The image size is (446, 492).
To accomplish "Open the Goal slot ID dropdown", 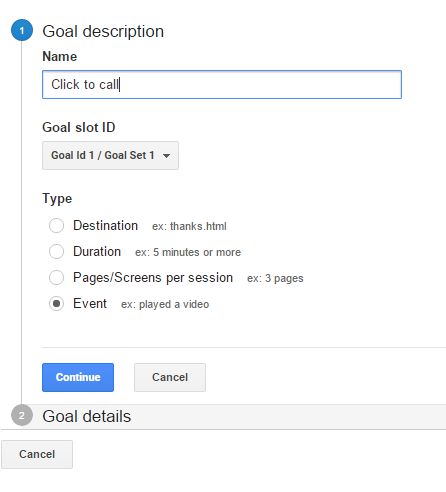I will pos(110,155).
